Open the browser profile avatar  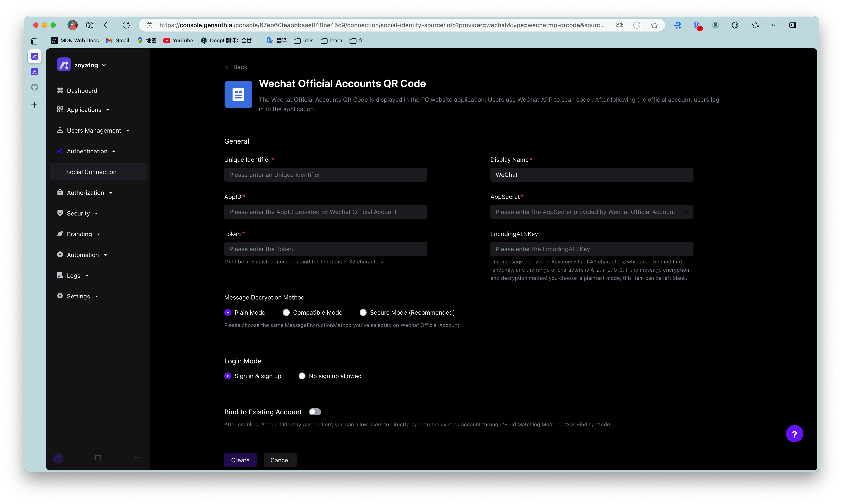click(x=72, y=25)
